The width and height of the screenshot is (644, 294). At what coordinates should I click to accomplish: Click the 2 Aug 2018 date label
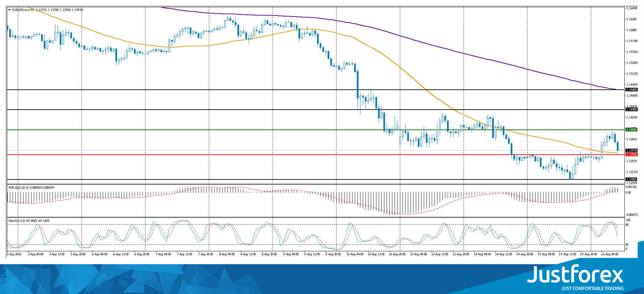14,254
